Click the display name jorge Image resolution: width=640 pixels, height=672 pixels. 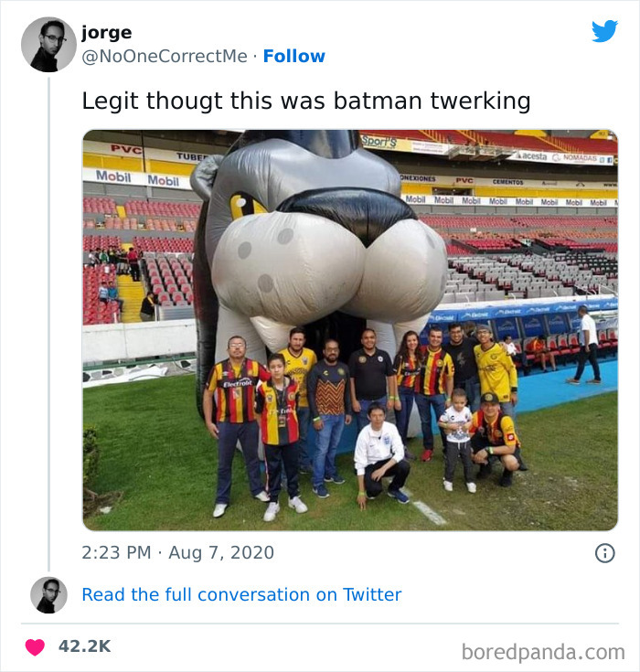tap(107, 33)
